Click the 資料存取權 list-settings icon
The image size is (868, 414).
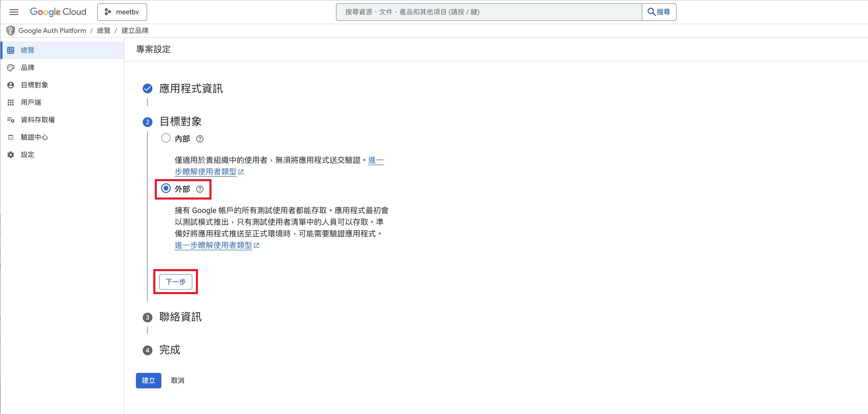click(x=11, y=120)
